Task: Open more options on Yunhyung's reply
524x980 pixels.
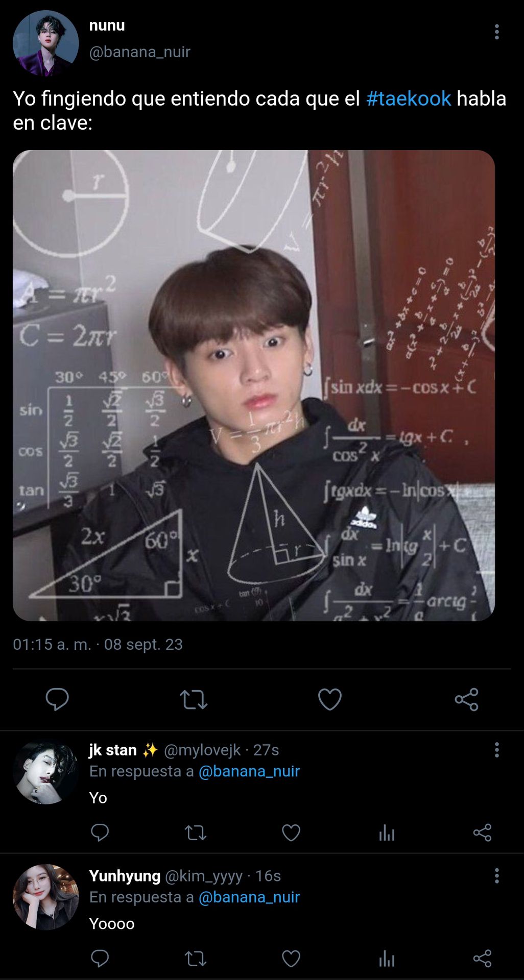Action: [496, 876]
